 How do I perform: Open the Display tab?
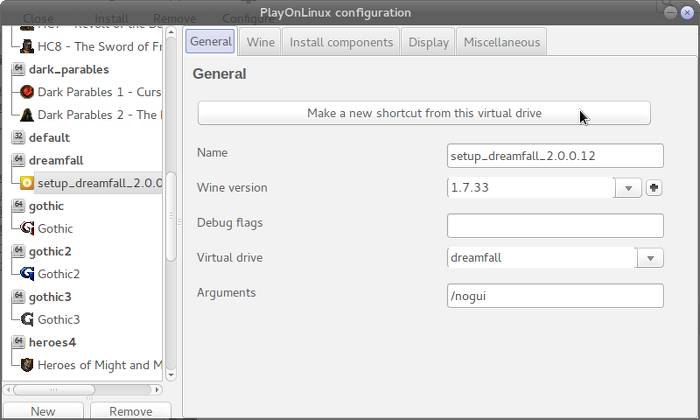(x=428, y=42)
